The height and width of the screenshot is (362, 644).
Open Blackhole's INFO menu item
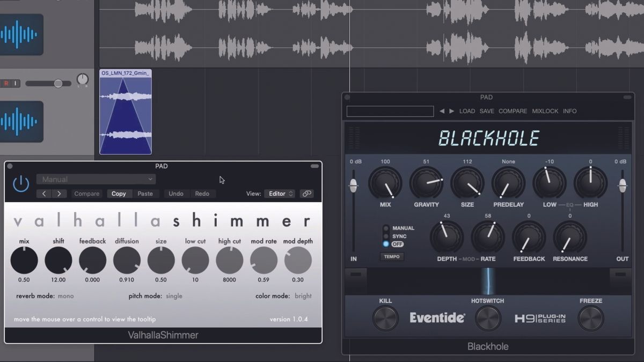point(570,111)
